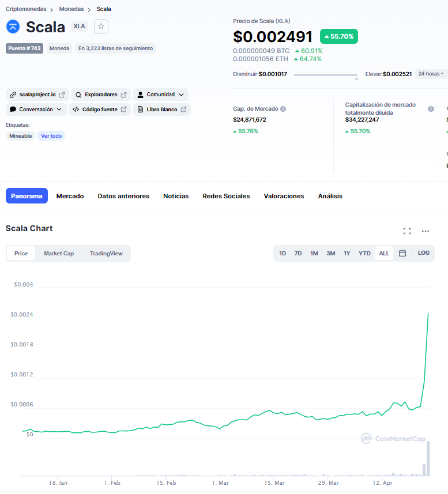
Task: Click the Conversación chat bubble icon
Action: pos(13,110)
